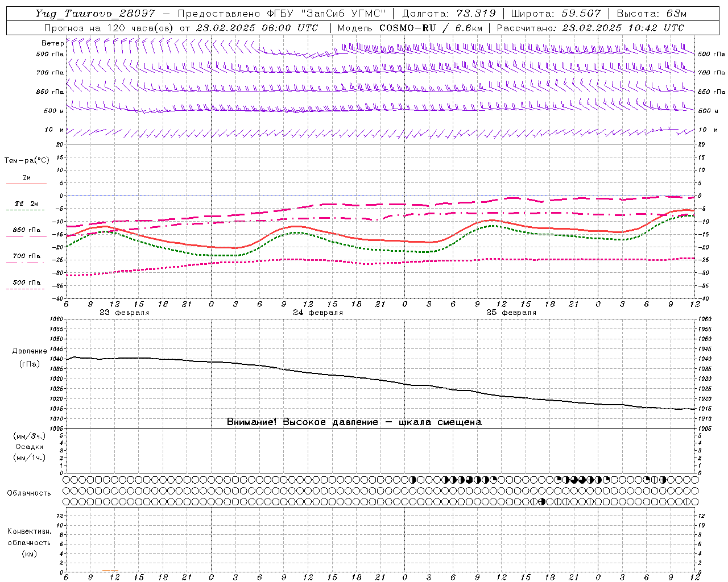Select the latitude value Широта: 59.507
728x582 pixels.
[556, 14]
